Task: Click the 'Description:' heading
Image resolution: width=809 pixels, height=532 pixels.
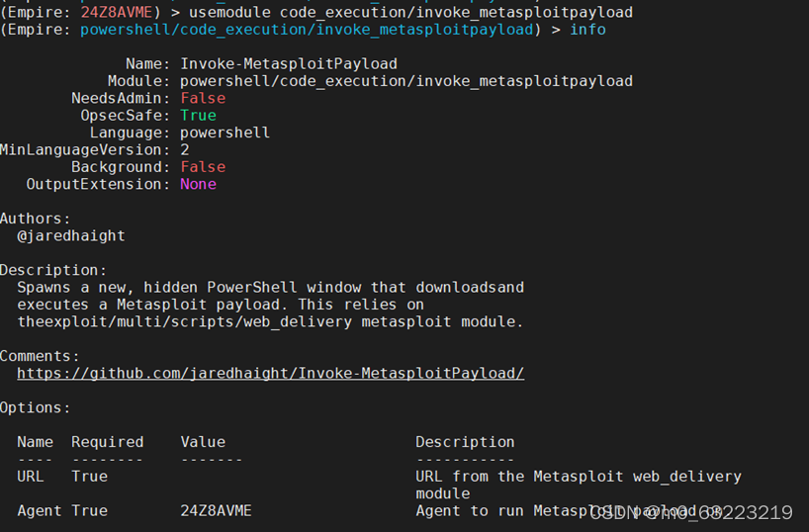Action: click(x=53, y=270)
